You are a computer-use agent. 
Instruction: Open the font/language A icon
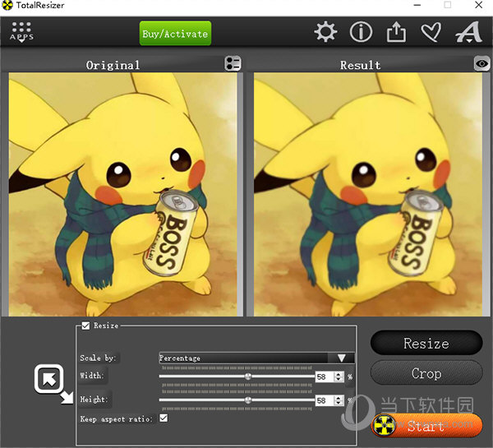469,32
